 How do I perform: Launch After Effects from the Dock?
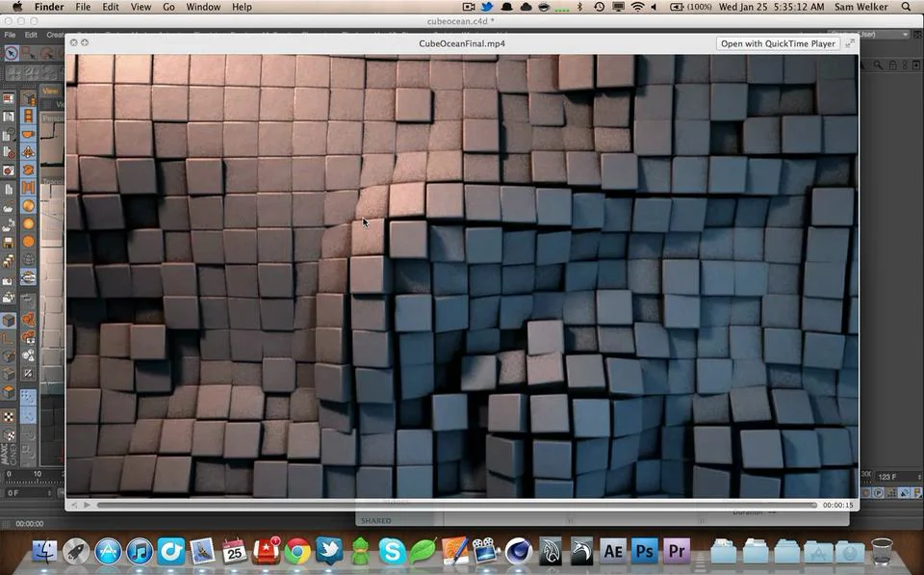(x=613, y=552)
